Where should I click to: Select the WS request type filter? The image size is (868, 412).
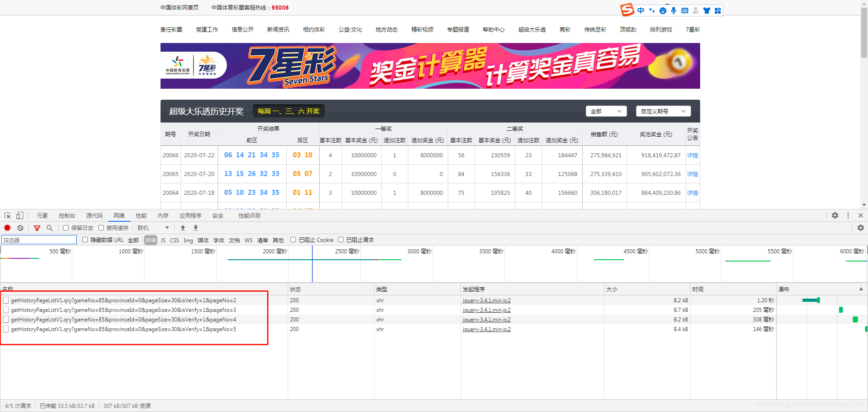coord(248,240)
